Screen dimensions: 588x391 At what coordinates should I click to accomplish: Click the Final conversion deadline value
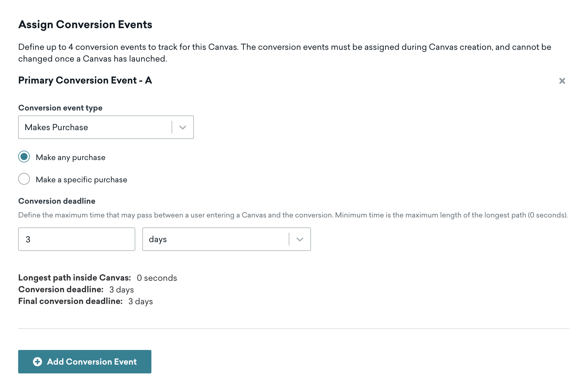coord(141,301)
